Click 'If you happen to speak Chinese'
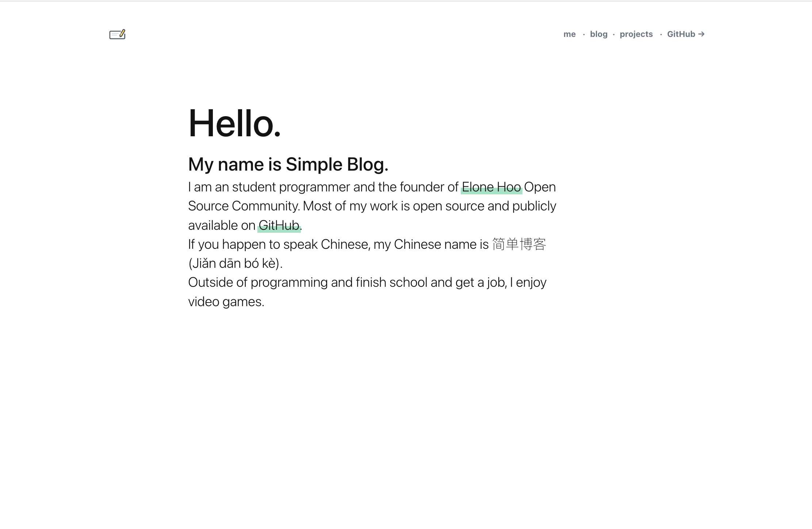 pos(279,244)
